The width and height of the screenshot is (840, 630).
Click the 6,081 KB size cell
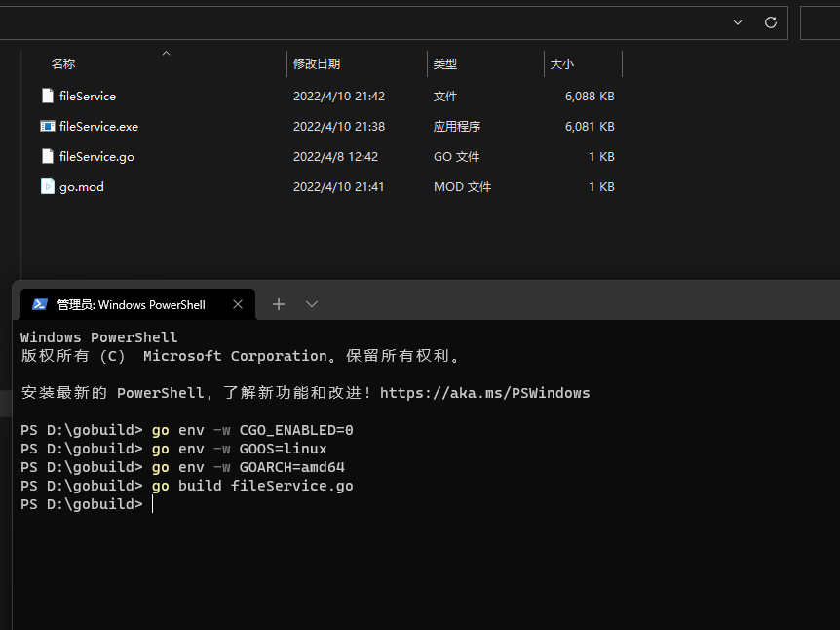coord(590,127)
